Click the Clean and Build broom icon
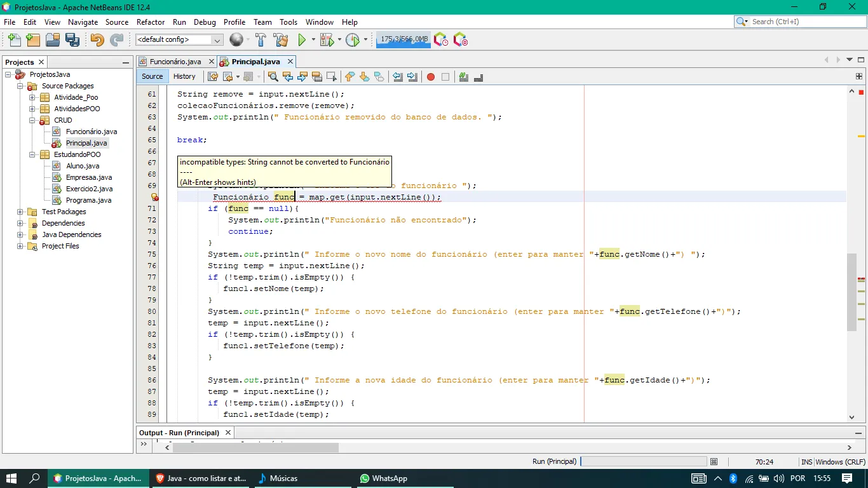Screen dimensions: 868x488 (281, 39)
